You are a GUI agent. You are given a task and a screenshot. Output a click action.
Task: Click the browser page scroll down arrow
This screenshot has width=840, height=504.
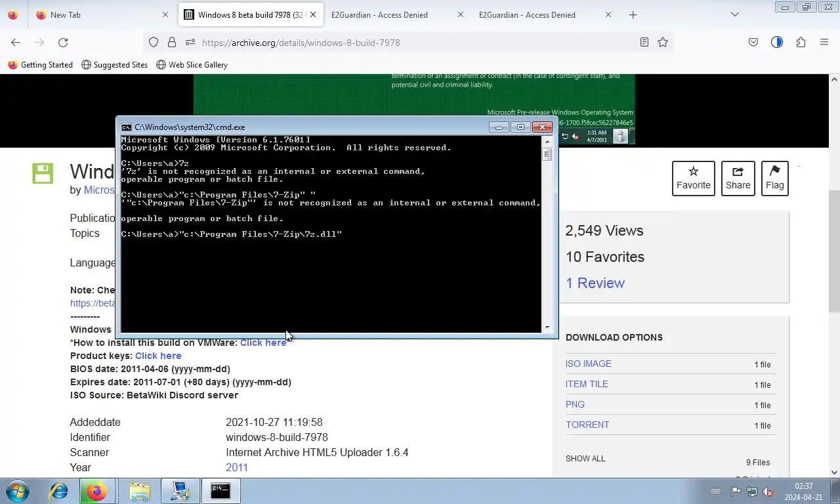click(834, 472)
